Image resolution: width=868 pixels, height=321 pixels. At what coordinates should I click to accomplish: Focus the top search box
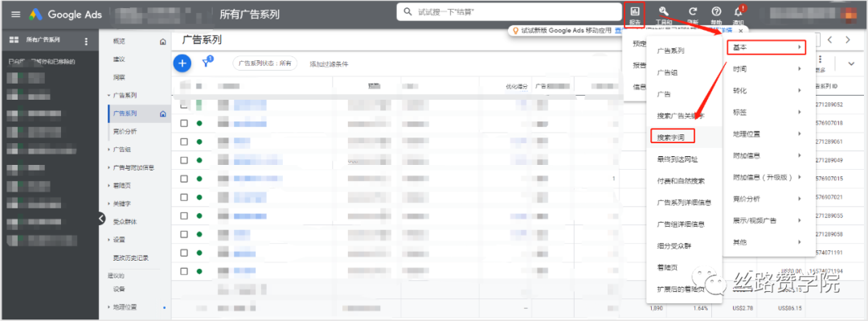pos(510,11)
